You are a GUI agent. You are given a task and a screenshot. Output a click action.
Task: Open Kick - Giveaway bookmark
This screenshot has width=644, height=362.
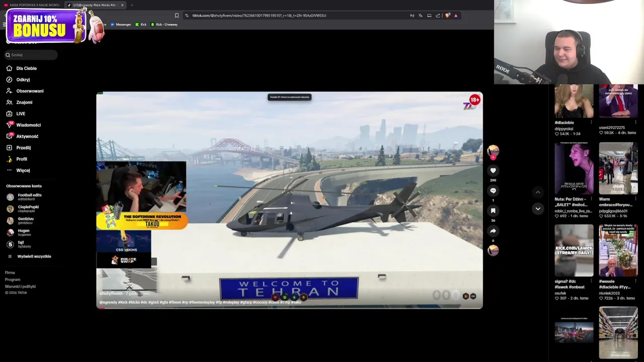click(164, 24)
